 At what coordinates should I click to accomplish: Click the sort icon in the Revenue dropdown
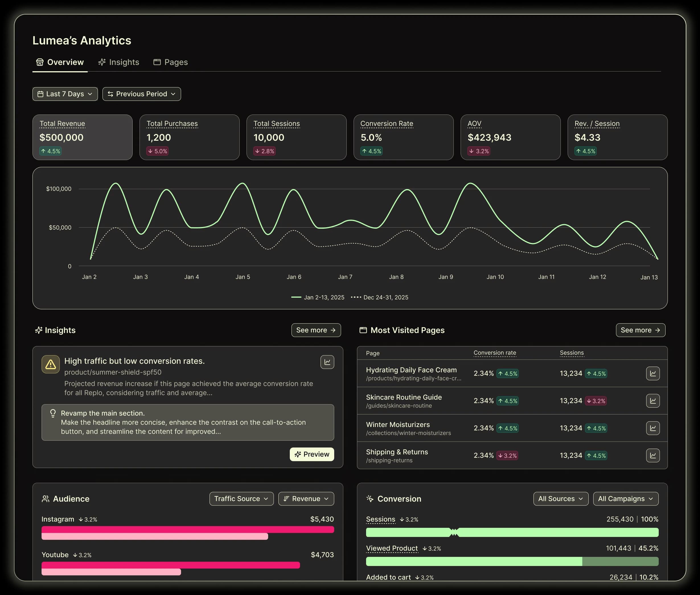286,499
